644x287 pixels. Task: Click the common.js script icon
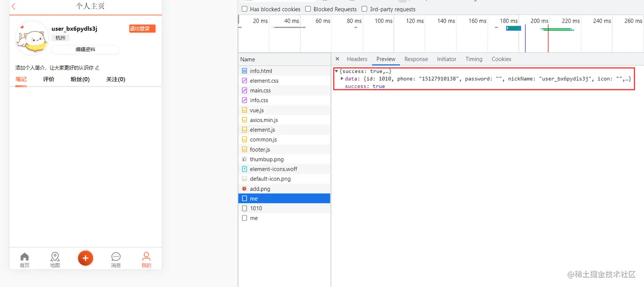point(244,139)
